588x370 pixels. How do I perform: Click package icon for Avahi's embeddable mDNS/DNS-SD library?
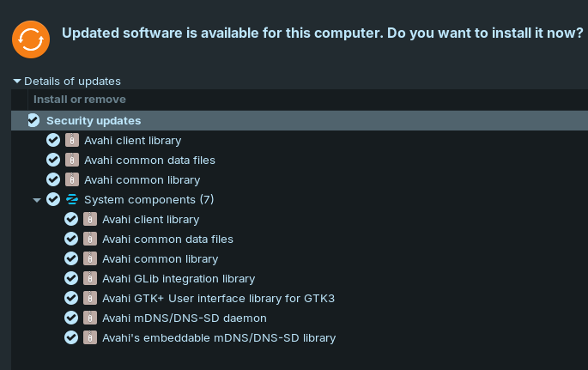pos(90,337)
